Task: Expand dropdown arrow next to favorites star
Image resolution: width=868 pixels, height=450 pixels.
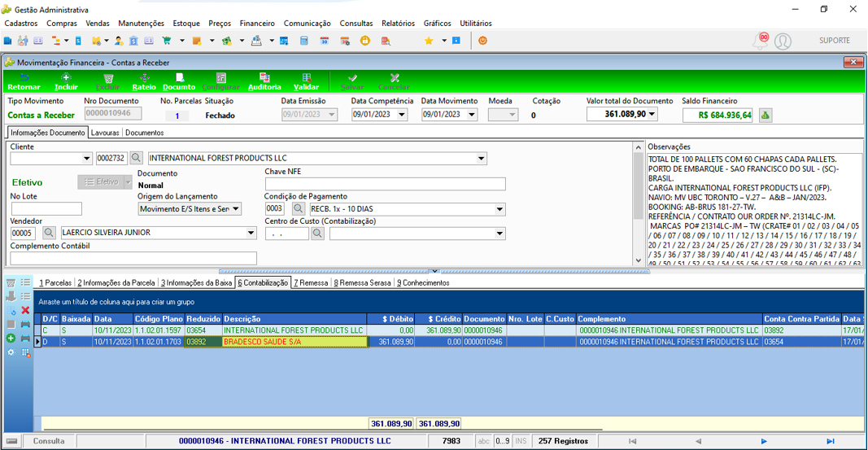Action: coord(444,41)
